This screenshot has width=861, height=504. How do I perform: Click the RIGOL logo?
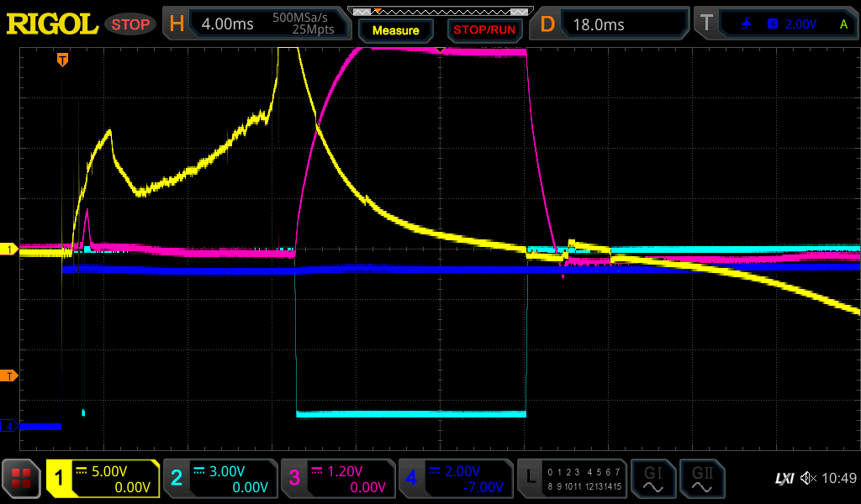pyautogui.click(x=52, y=24)
